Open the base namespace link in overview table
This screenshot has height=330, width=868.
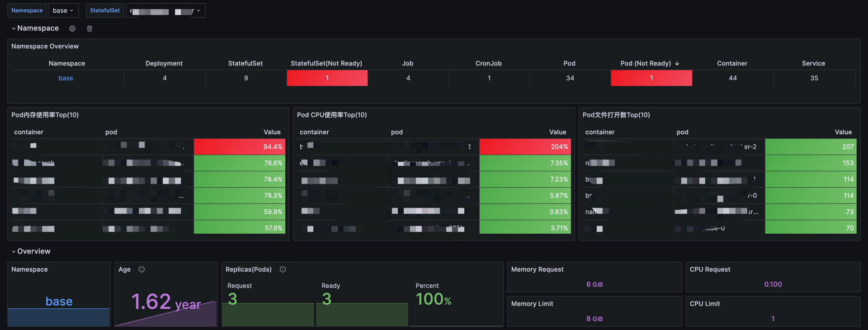[66, 78]
